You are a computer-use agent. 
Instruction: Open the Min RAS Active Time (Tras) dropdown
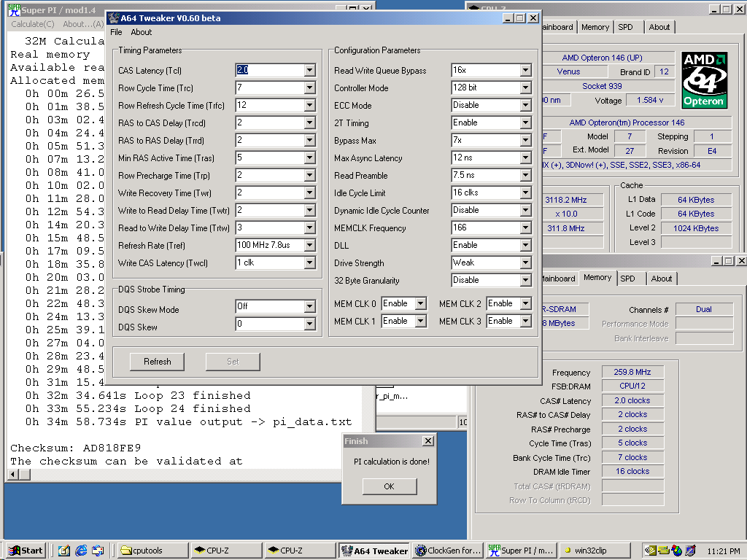309,158
